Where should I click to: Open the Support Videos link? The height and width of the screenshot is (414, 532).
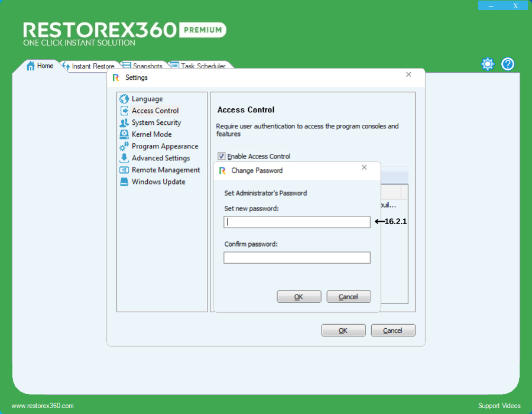coord(499,406)
